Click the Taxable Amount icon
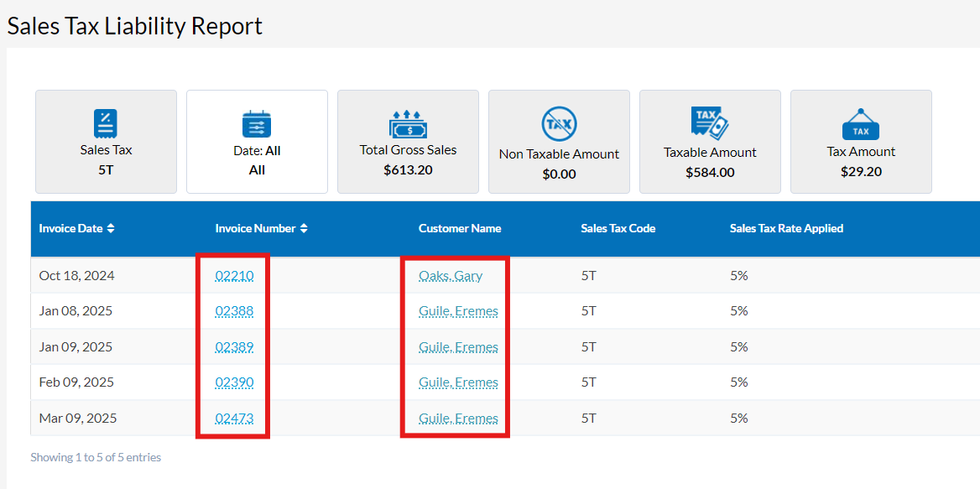The width and height of the screenshot is (980, 489). (710, 123)
